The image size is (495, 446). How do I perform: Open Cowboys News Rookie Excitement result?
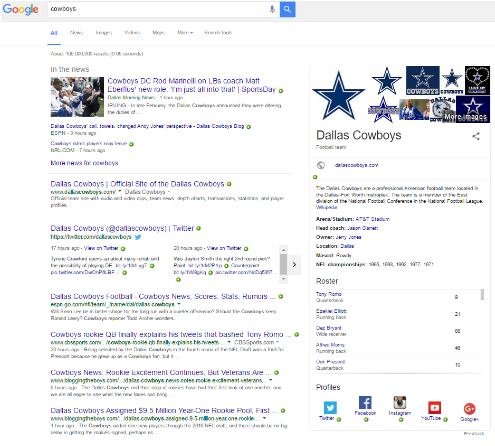161,372
